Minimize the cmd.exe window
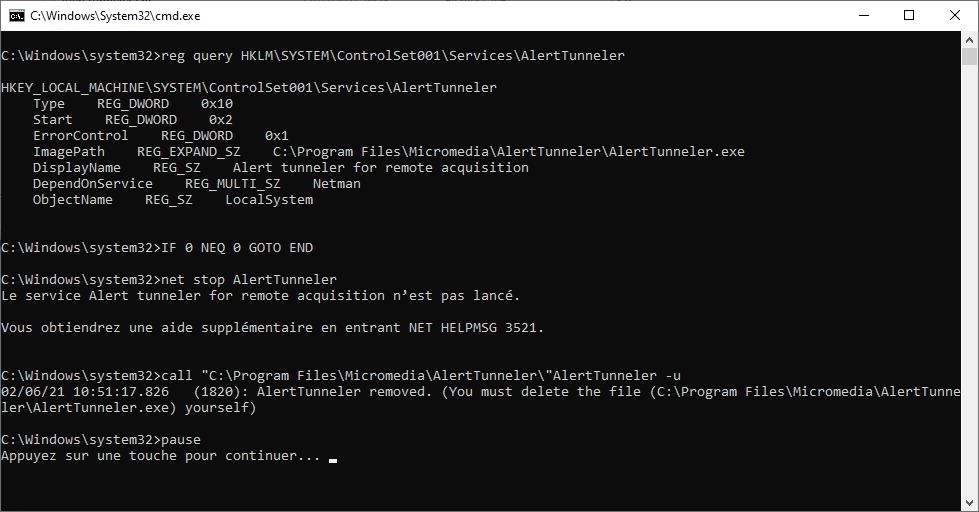 tap(863, 15)
